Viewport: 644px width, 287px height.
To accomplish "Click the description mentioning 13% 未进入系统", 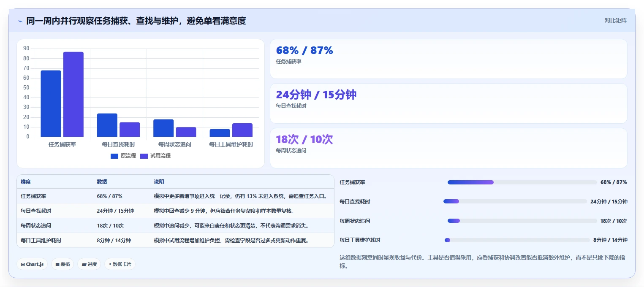I will [241, 196].
